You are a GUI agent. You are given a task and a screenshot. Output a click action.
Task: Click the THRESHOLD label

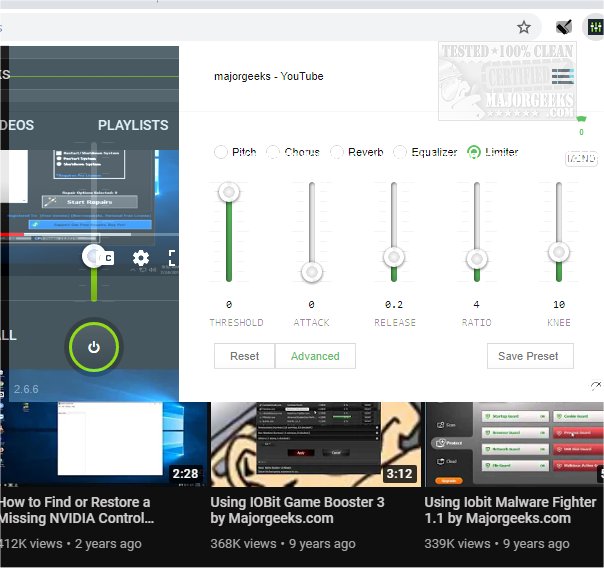point(237,322)
